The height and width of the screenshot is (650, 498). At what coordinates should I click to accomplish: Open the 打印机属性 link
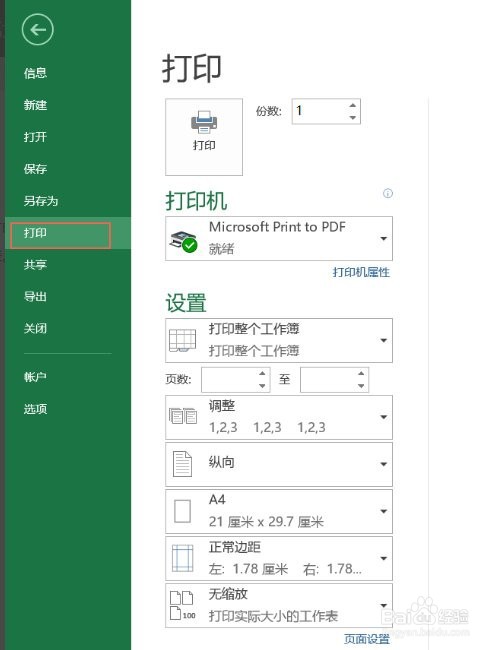click(x=361, y=272)
